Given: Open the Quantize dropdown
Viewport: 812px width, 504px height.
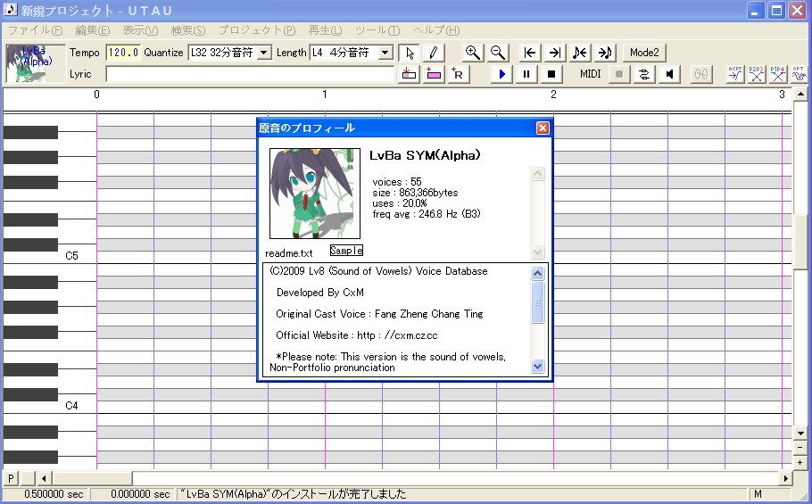Looking at the screenshot, I should point(264,53).
